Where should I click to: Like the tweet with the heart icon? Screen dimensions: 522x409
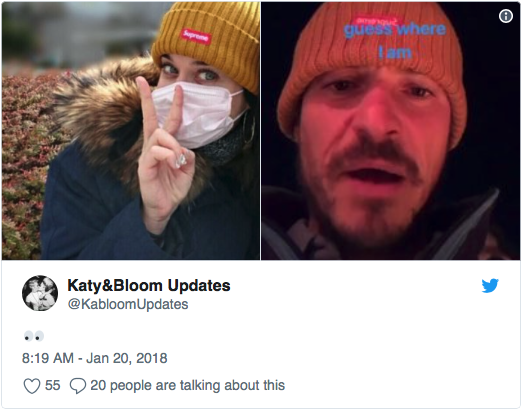pos(32,386)
